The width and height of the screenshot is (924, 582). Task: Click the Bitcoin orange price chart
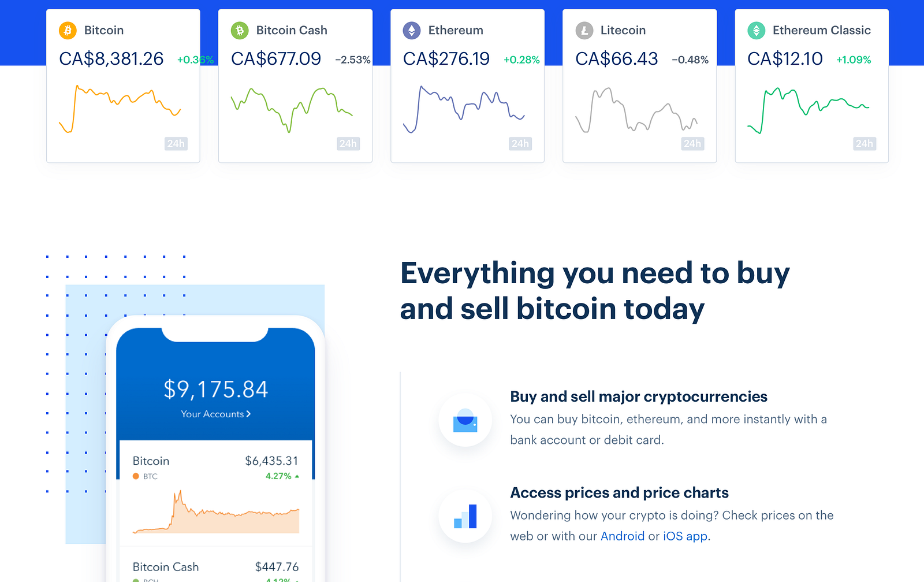(120, 109)
